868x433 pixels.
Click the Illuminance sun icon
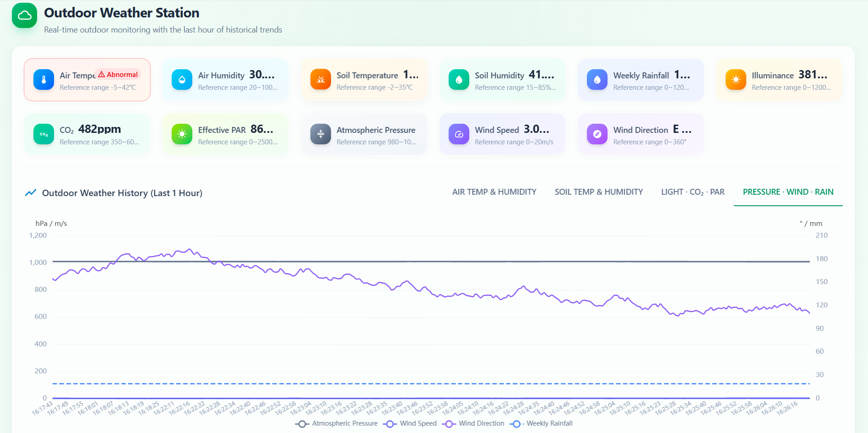(736, 80)
